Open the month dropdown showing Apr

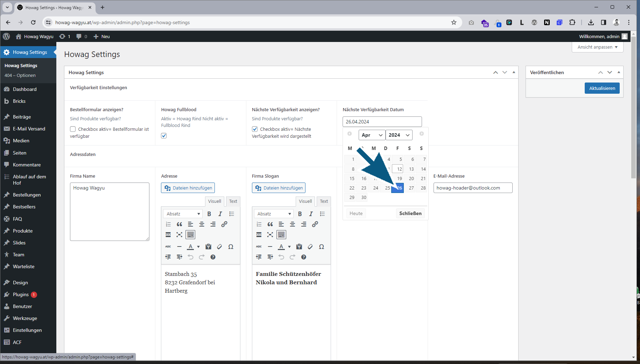[x=372, y=135]
